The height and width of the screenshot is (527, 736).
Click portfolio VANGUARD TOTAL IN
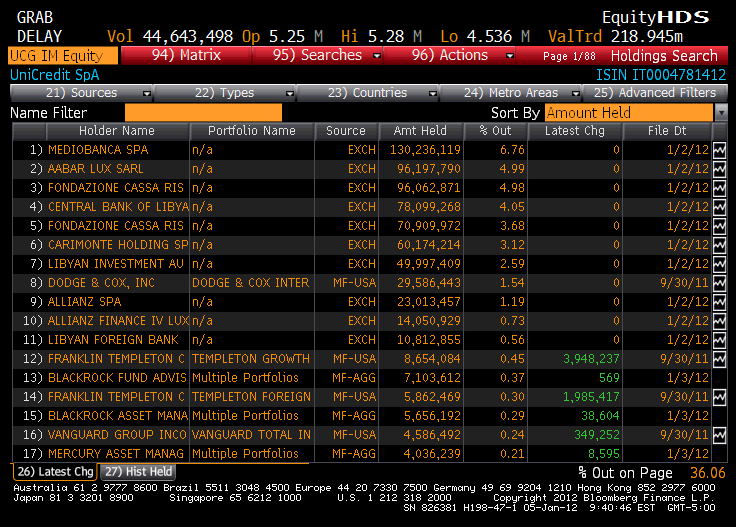252,435
